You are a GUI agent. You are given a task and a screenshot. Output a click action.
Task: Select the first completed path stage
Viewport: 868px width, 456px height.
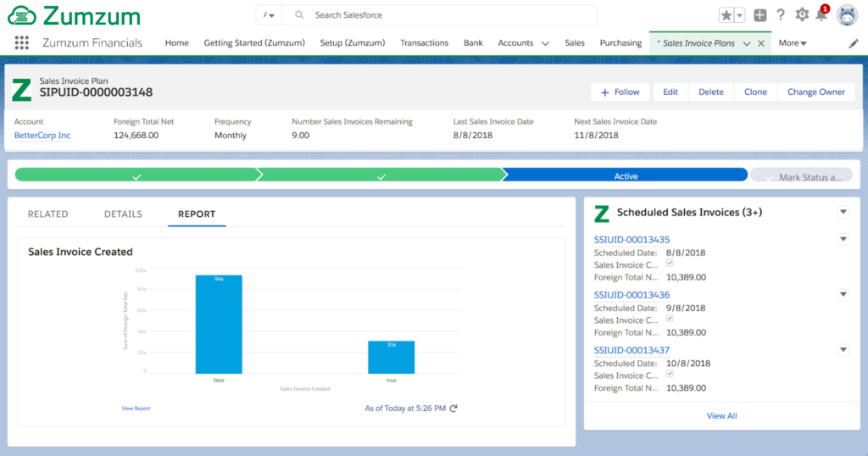coord(136,175)
